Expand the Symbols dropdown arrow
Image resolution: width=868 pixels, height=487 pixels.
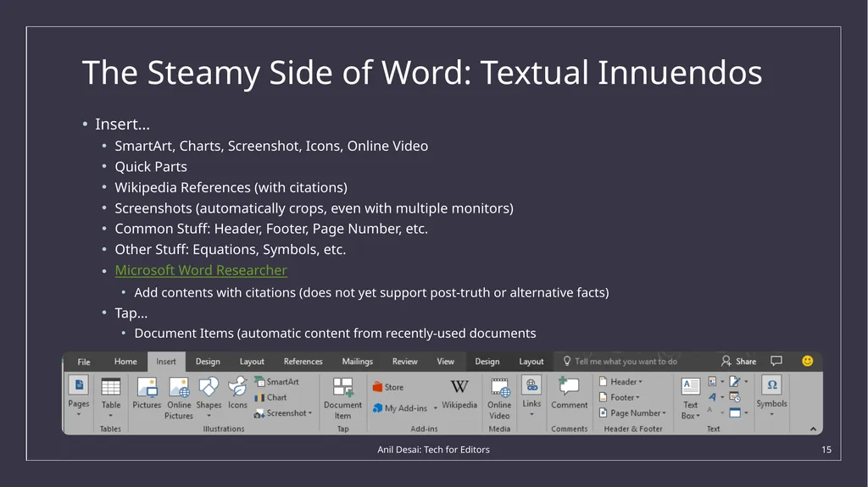point(771,414)
